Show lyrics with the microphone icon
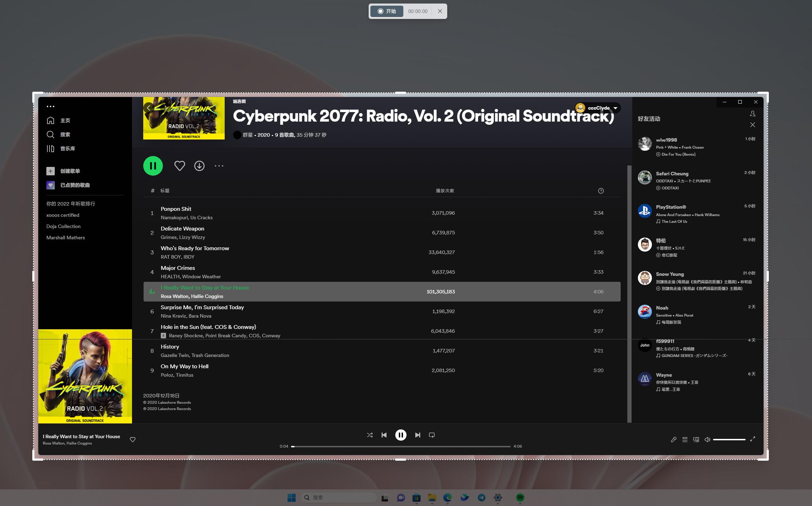812x506 pixels. pyautogui.click(x=674, y=440)
